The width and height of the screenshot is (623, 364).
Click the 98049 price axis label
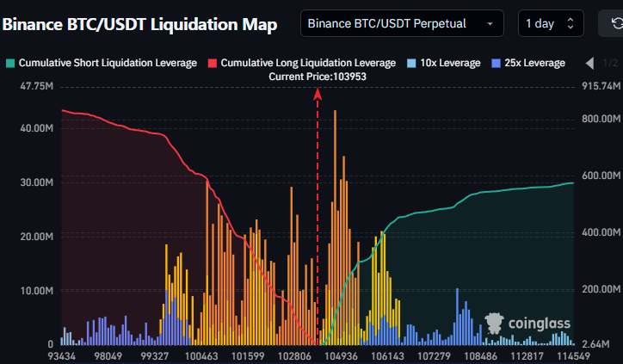point(108,356)
